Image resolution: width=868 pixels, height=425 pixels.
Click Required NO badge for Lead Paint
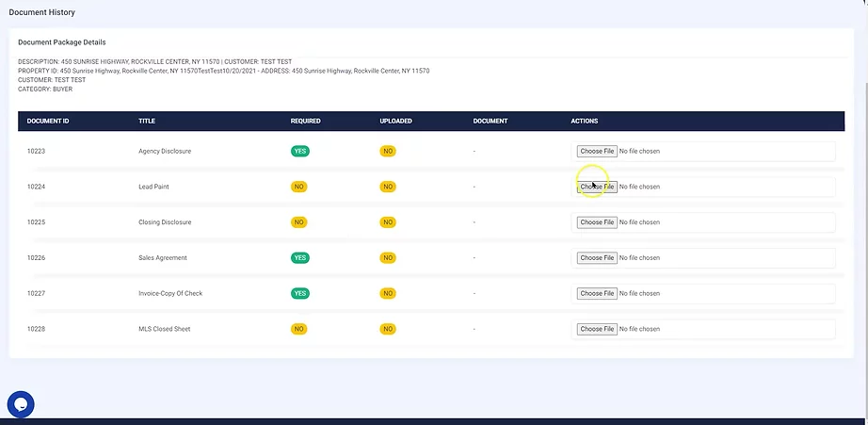coord(299,187)
